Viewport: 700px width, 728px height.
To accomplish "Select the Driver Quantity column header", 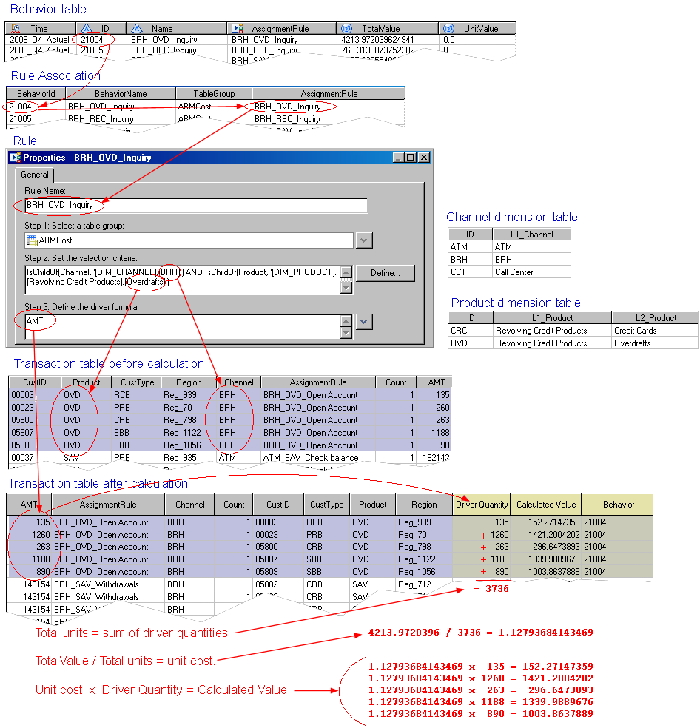I will (x=481, y=505).
